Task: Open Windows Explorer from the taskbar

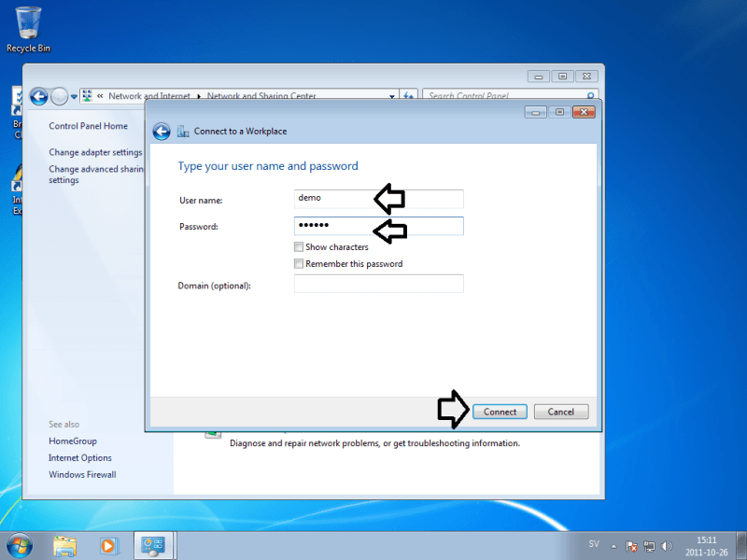Action: pos(64,545)
